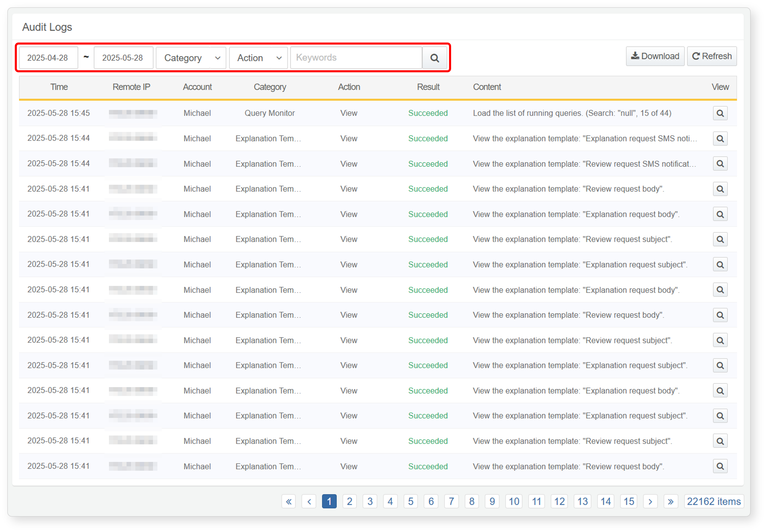Click the start date field 2025-04-28
766x532 pixels.
coord(48,58)
